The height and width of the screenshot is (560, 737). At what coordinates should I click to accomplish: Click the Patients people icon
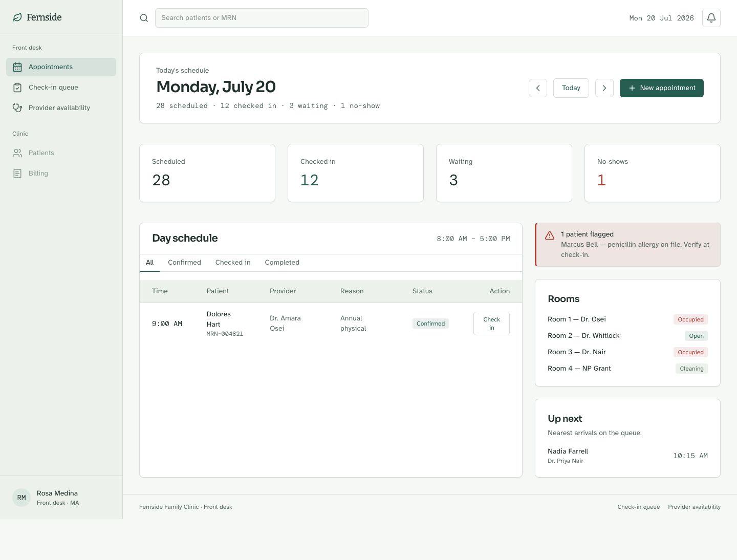[17, 153]
